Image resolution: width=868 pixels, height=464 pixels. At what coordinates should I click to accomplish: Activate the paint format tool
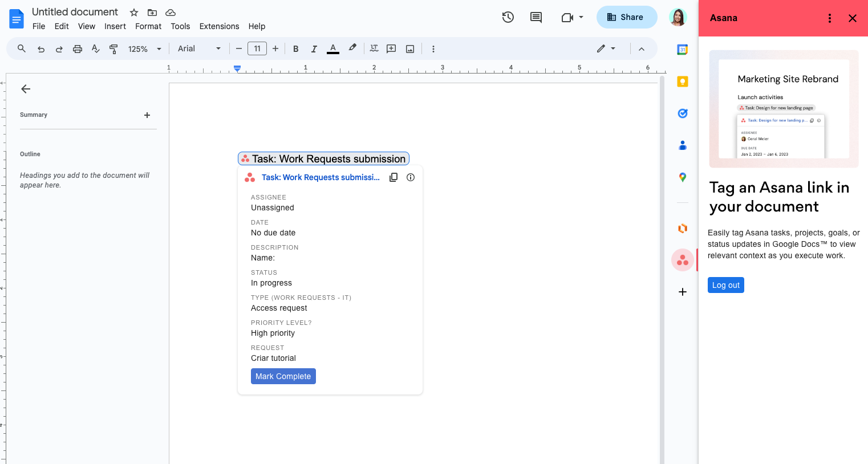113,49
